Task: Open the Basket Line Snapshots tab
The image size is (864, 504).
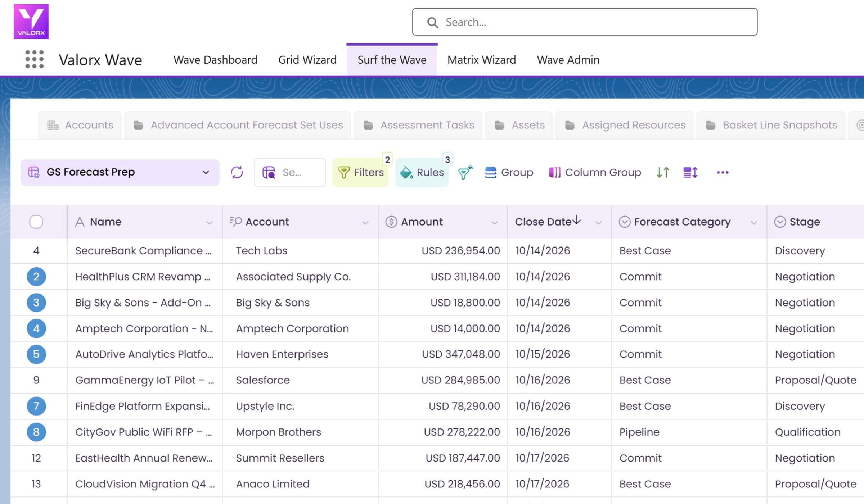Action: pos(771,125)
